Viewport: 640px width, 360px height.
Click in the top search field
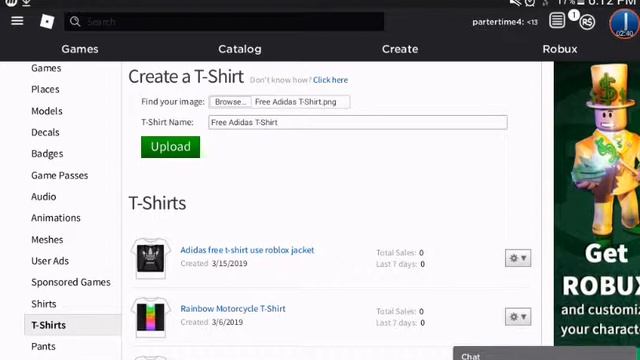point(224,21)
